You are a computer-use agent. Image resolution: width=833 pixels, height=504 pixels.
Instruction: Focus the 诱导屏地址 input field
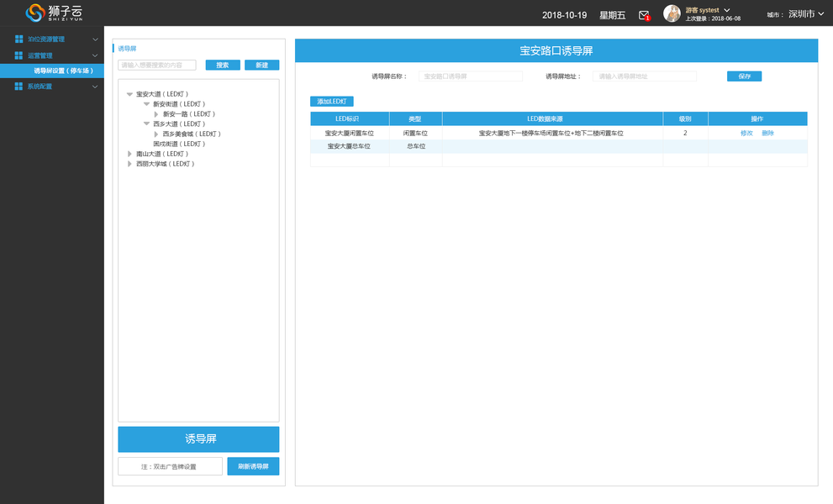coord(645,76)
